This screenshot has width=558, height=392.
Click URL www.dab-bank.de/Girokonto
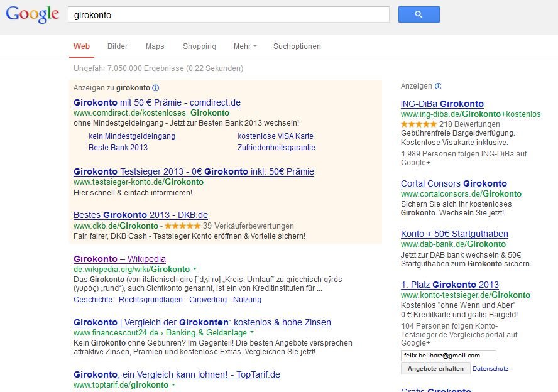pyautogui.click(x=453, y=244)
